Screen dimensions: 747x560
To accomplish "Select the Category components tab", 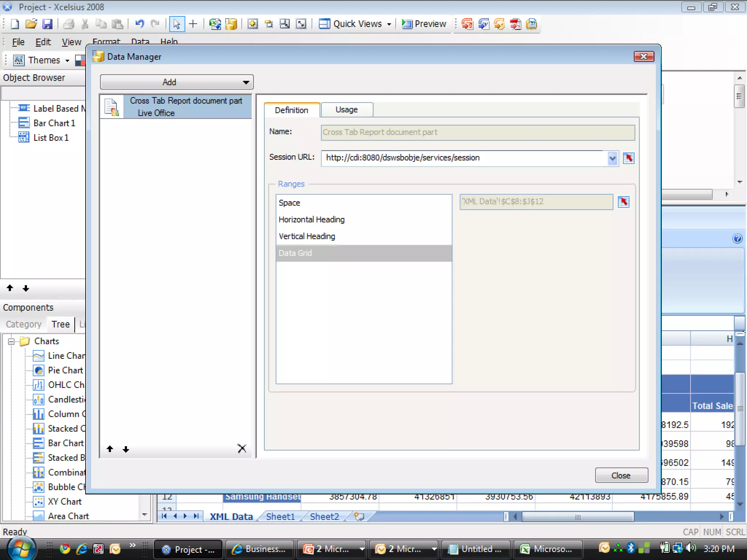I will point(24,324).
